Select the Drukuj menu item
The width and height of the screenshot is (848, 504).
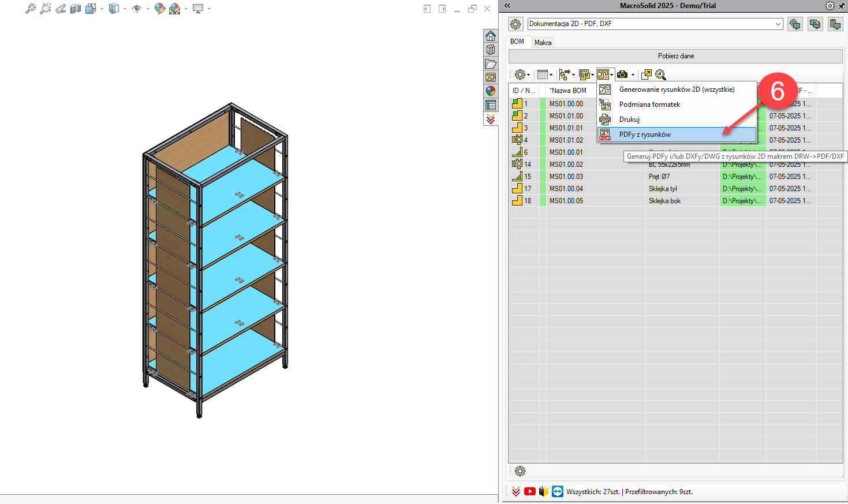[x=677, y=120]
